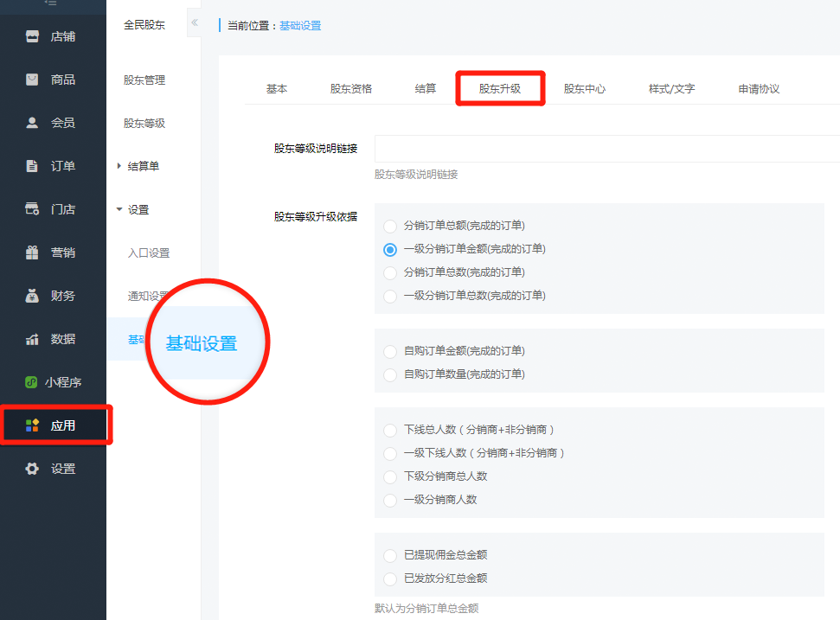840x620 pixels.
Task: Select 一级分销商人数 radio option
Action: (390, 500)
